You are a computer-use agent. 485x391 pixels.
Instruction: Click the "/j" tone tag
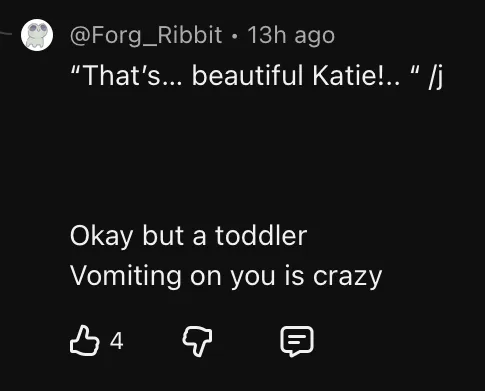pyautogui.click(x=436, y=77)
